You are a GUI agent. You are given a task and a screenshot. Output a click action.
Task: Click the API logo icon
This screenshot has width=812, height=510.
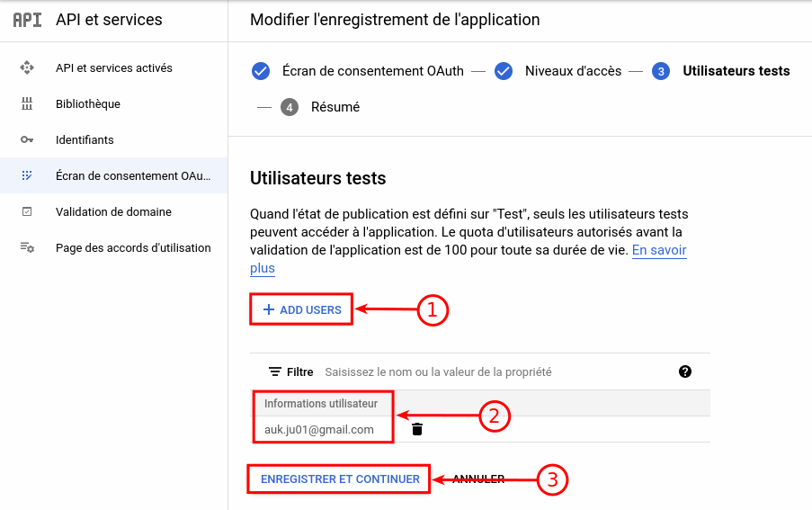pyautogui.click(x=27, y=20)
